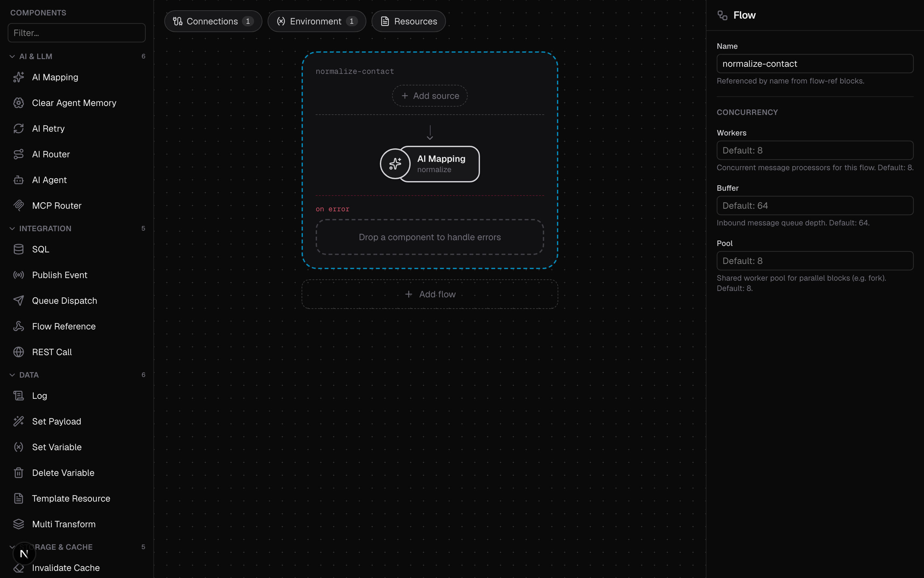The image size is (924, 578).
Task: Click the MCP Router icon
Action: tap(18, 206)
